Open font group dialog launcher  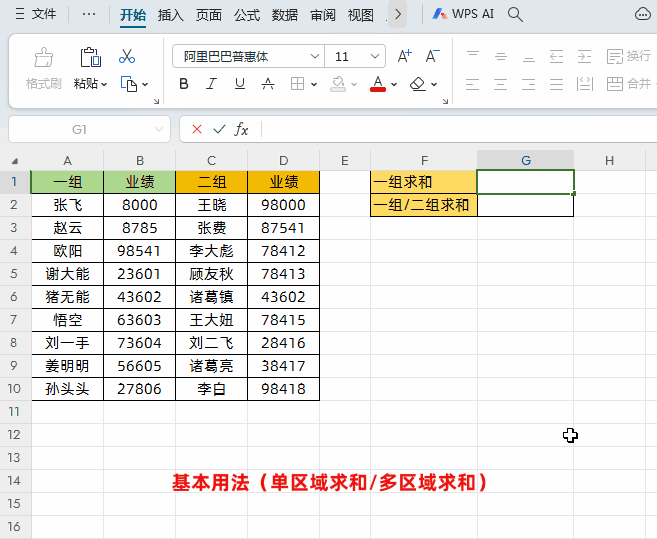pyautogui.click(x=445, y=101)
